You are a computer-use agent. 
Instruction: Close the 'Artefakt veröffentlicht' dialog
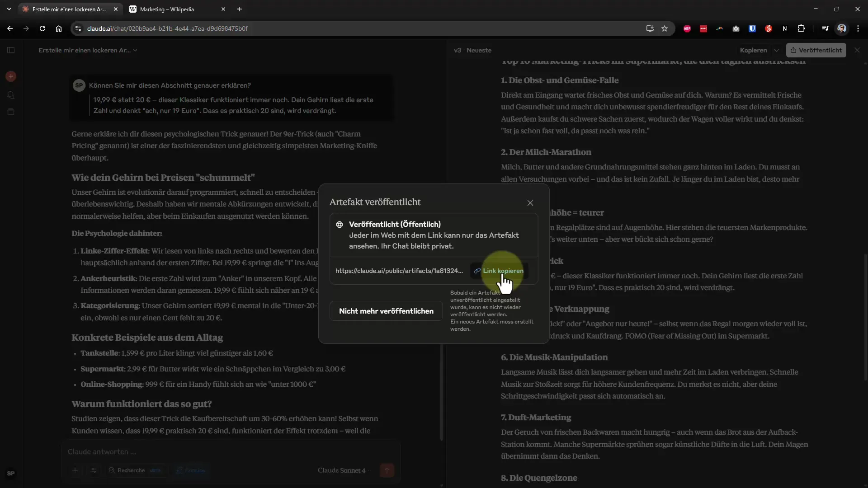530,203
